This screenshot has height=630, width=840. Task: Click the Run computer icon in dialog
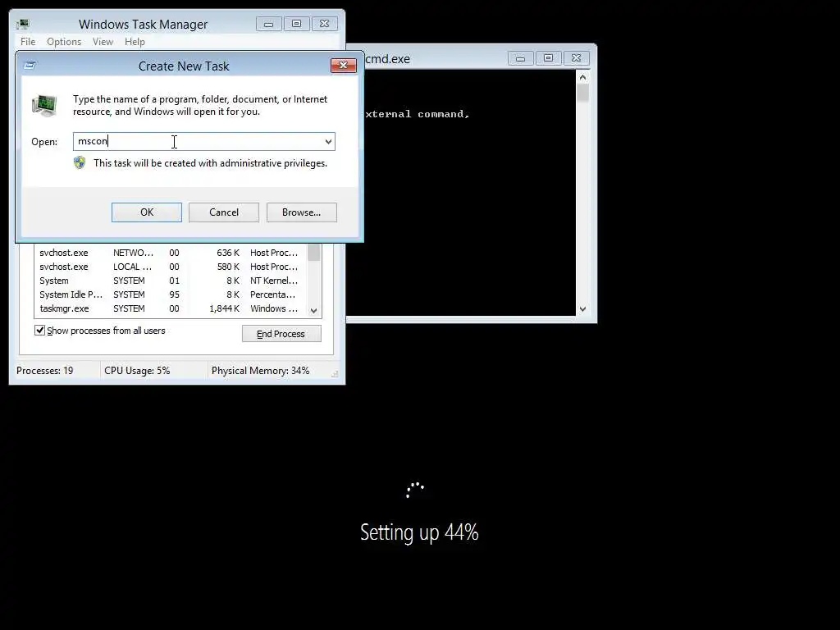click(44, 104)
